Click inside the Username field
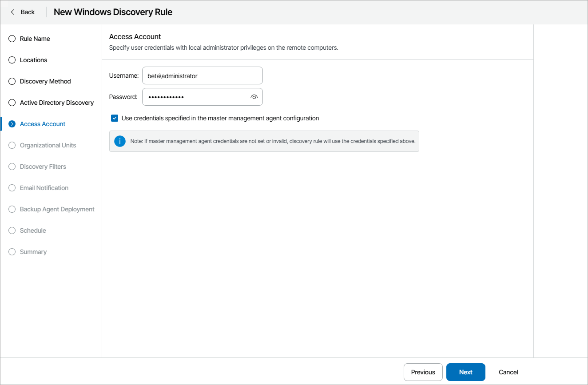The width and height of the screenshot is (588, 385). 202,75
